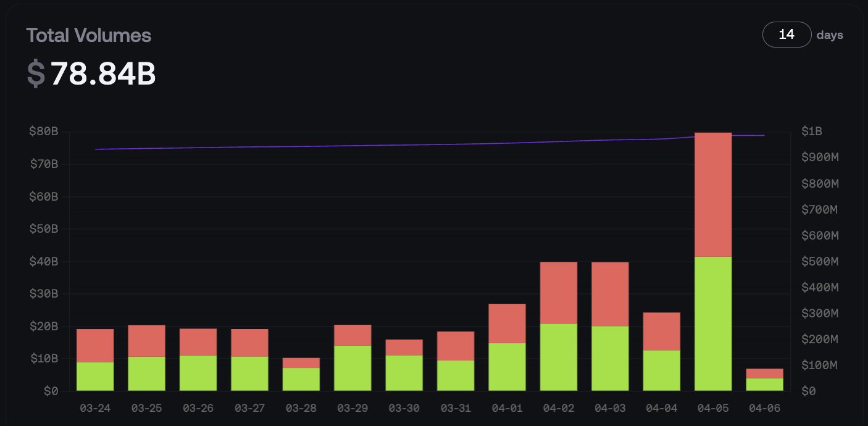The width and height of the screenshot is (868, 426).
Task: Click the green segment of the 03-29 bar
Action: pyautogui.click(x=353, y=368)
